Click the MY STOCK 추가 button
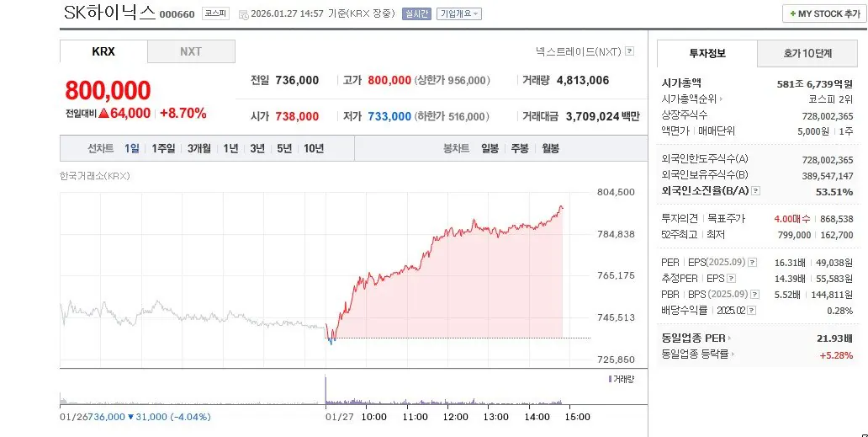The height and width of the screenshot is (437, 868). pos(821,14)
